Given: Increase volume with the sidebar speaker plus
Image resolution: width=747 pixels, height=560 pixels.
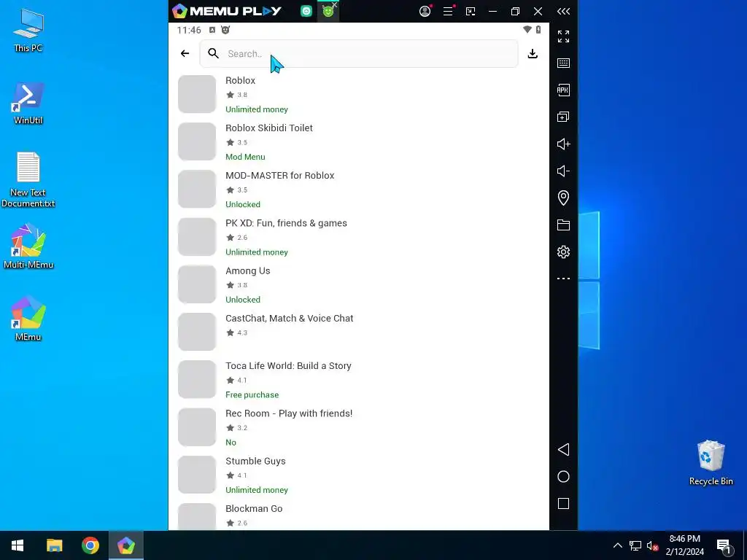Looking at the screenshot, I should (563, 144).
